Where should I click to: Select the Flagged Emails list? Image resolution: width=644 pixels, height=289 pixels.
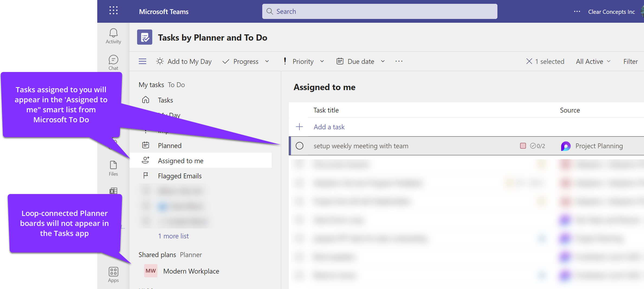(200, 176)
